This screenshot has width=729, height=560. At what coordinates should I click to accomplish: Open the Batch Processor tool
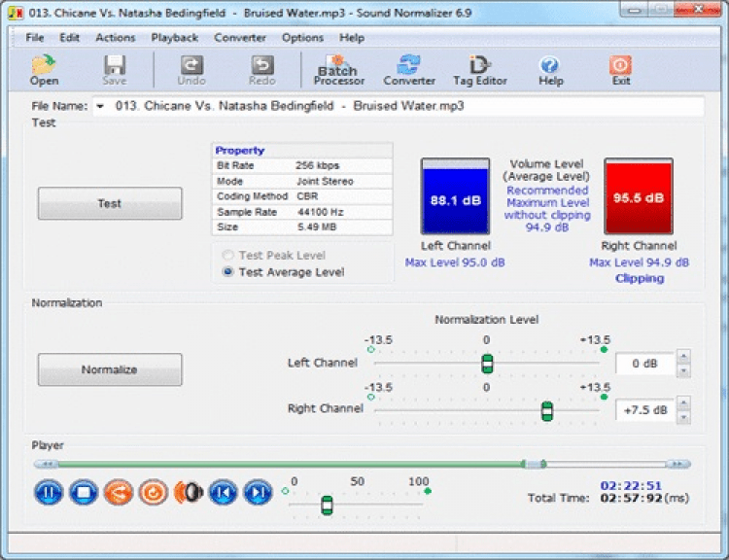[x=339, y=69]
